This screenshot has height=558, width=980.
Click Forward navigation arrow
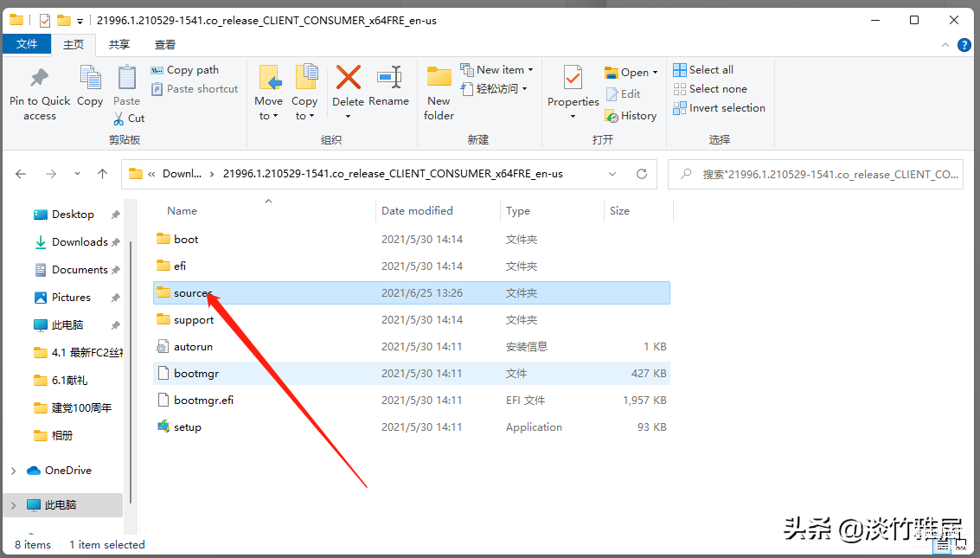click(x=51, y=174)
